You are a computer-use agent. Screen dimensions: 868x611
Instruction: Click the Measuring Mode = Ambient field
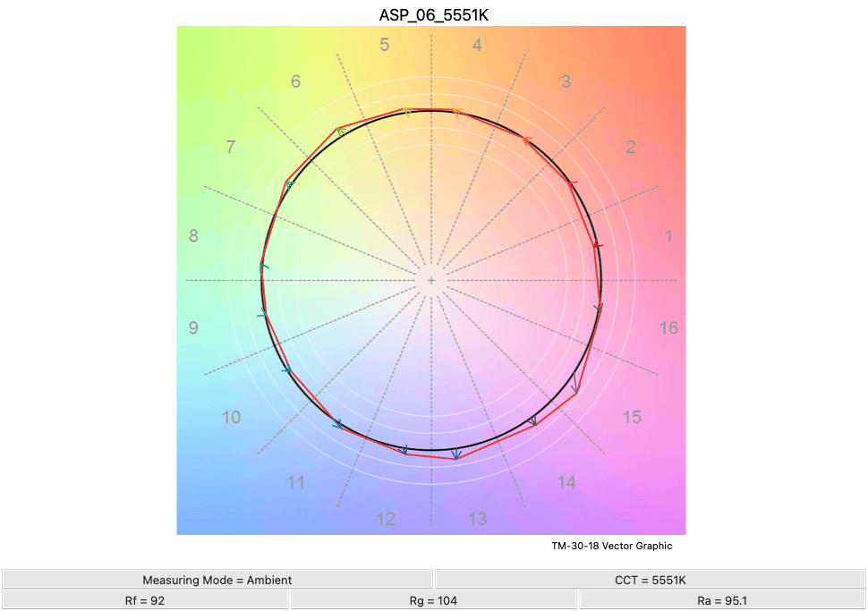point(217,580)
